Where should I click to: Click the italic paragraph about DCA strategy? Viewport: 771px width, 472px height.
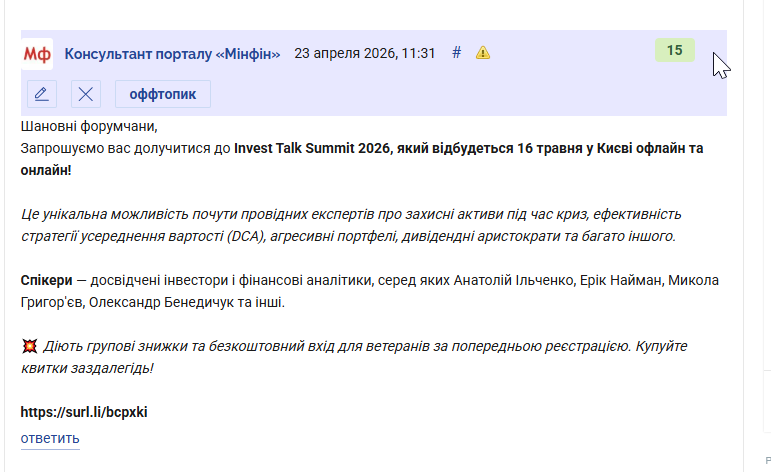(350, 225)
